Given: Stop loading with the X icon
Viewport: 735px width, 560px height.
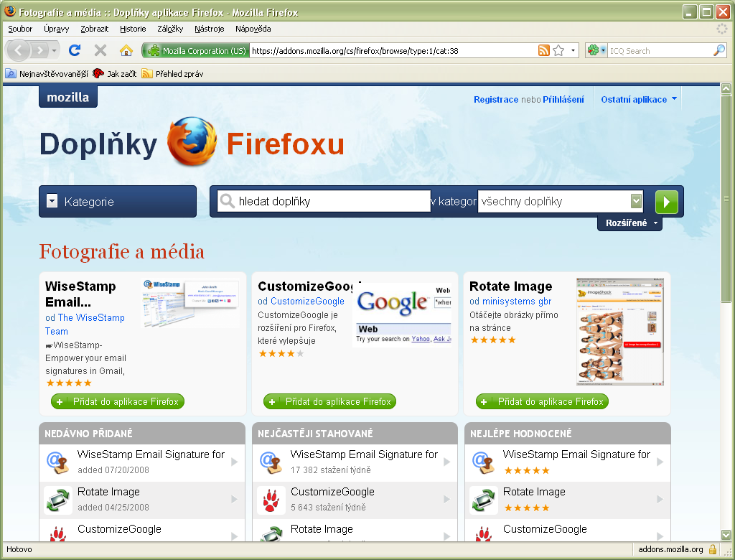Looking at the screenshot, I should coord(100,50).
